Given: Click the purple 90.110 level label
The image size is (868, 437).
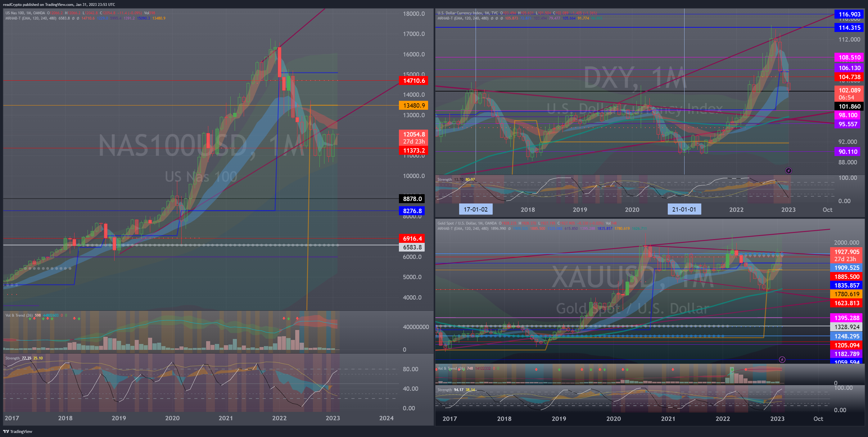Looking at the screenshot, I should pos(847,152).
